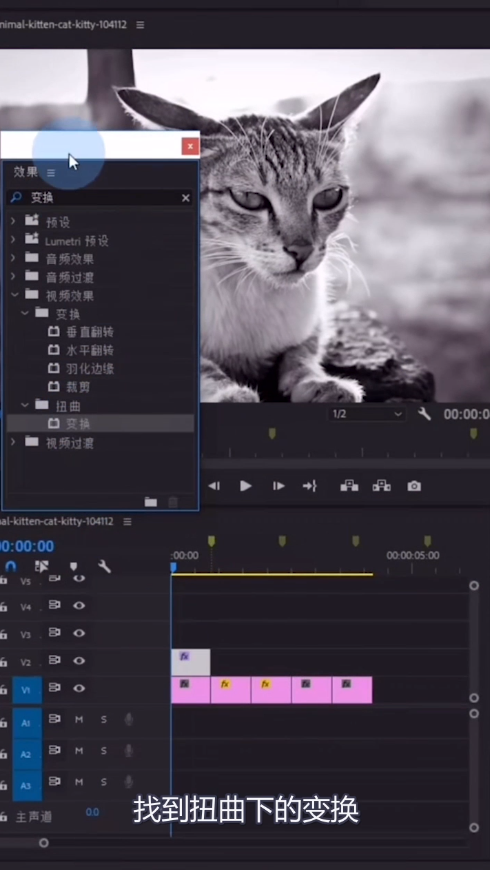Select the grey clip on track V2
490x870 pixels.
point(190,662)
